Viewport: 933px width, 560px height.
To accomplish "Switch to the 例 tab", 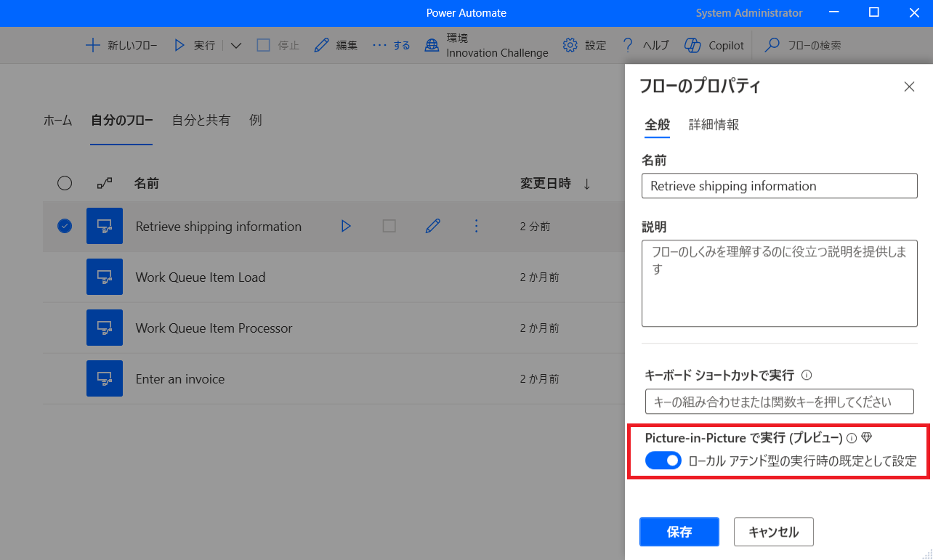I will click(256, 121).
